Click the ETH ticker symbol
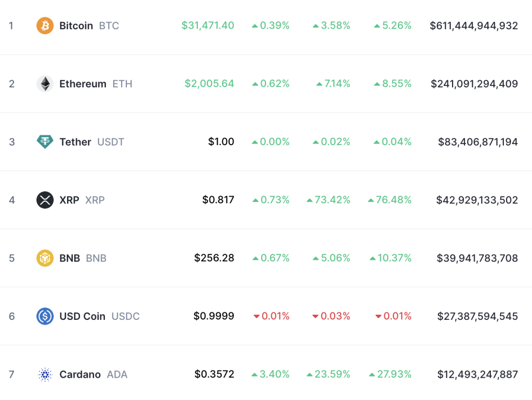532x400 pixels. [x=122, y=84]
